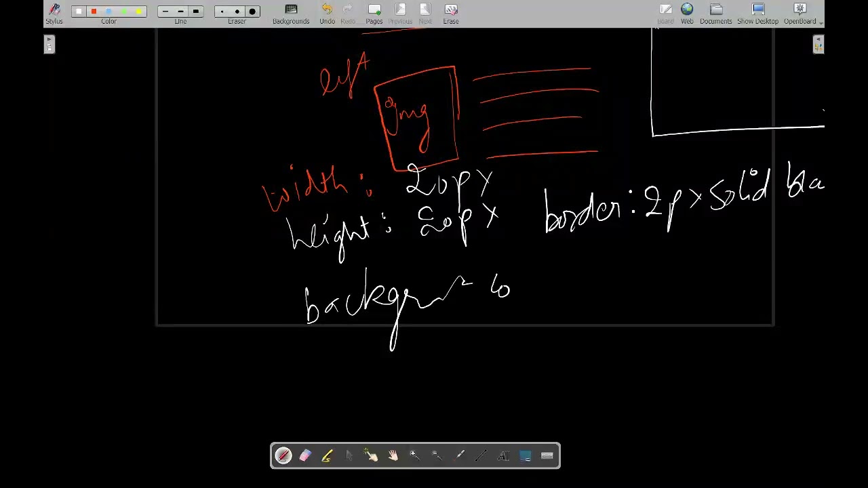This screenshot has height=488, width=868.
Task: Select the green pen color
Action: 123,12
